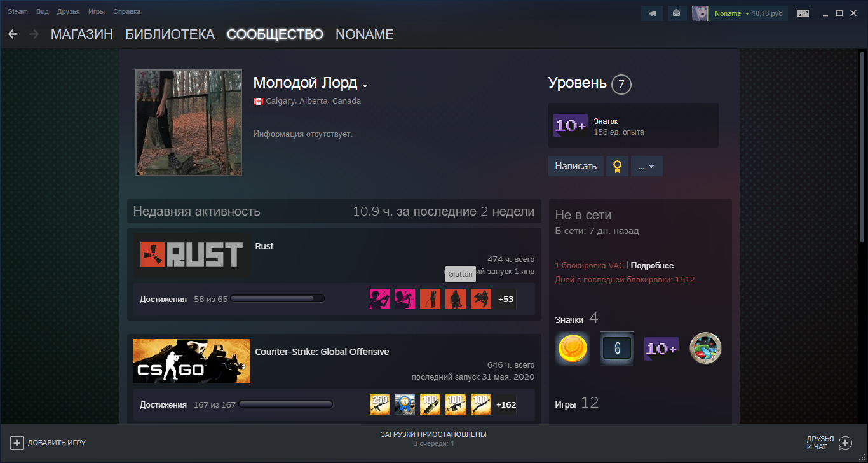Click the Noname account avatar
This screenshot has height=463, width=868.
700,13
